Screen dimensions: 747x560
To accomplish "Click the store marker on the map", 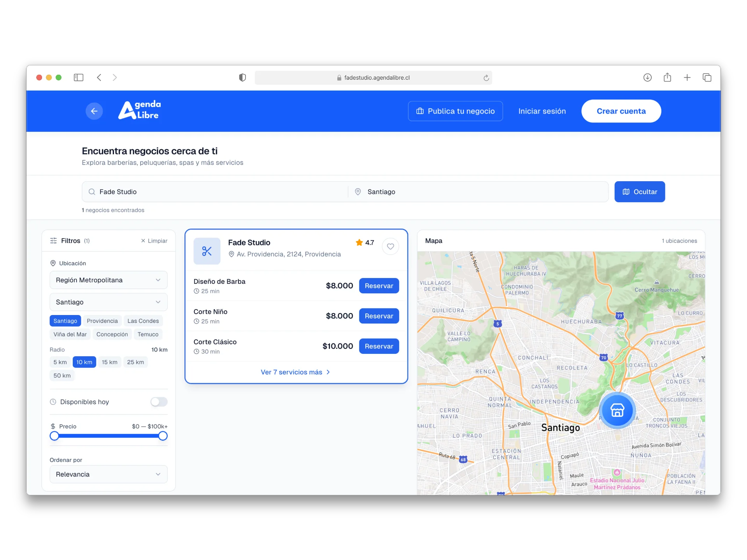I will [x=617, y=410].
